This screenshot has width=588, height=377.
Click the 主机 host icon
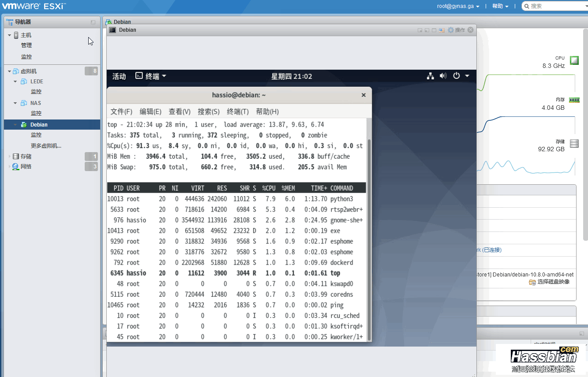click(x=16, y=35)
